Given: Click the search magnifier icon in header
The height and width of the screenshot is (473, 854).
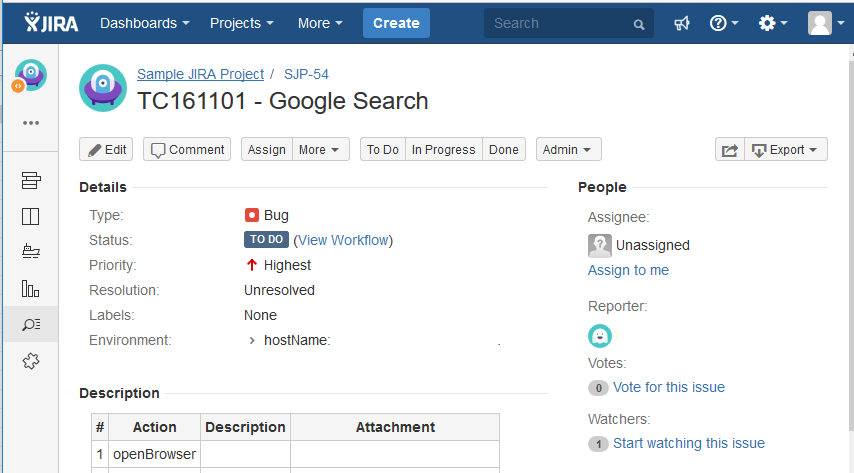Looking at the screenshot, I should click(639, 24).
